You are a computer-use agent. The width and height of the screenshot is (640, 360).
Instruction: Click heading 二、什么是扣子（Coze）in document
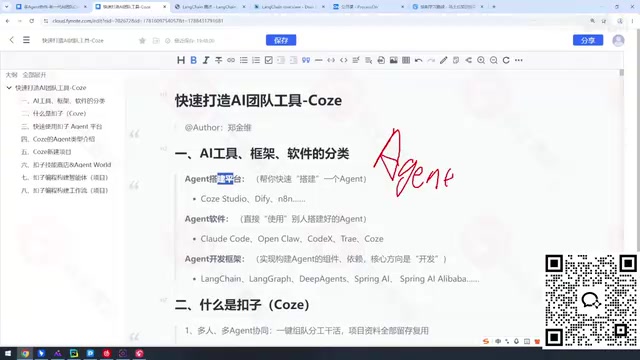(242, 305)
